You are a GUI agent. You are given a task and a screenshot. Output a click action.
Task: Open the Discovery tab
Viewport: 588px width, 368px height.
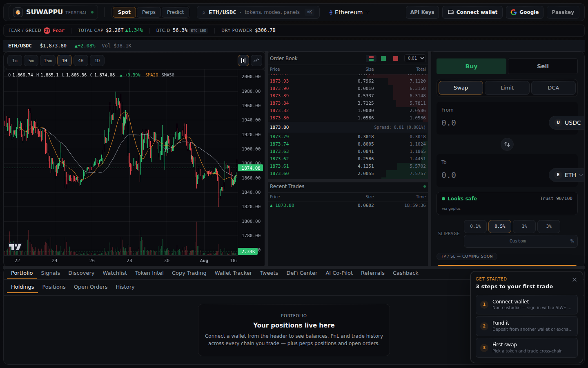coord(81,273)
